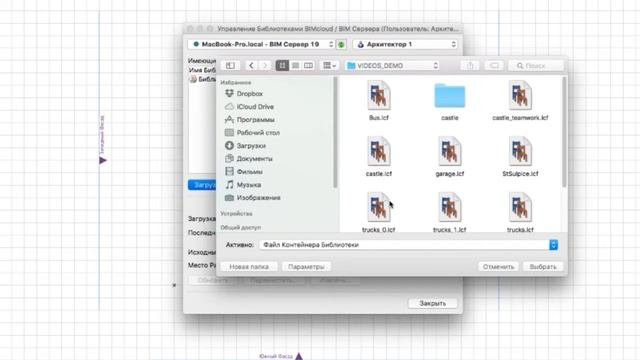
Task: Click Закрыть in the library manager window
Action: click(x=433, y=303)
